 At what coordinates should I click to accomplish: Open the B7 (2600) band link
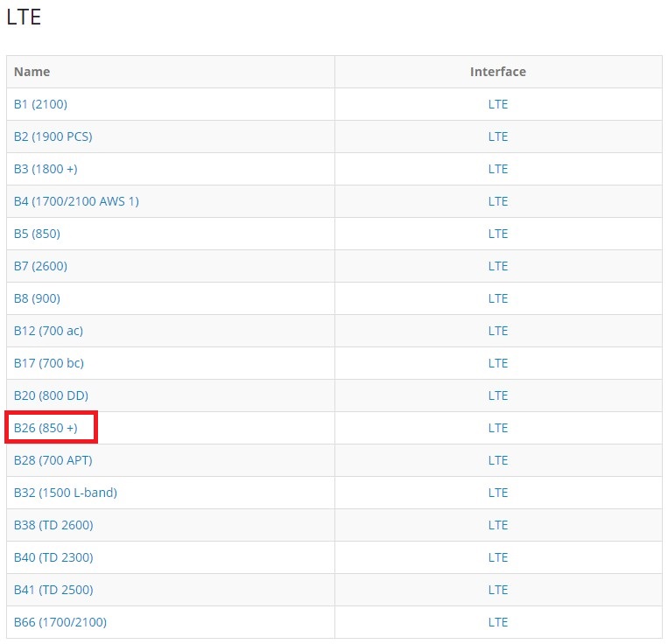pos(40,266)
